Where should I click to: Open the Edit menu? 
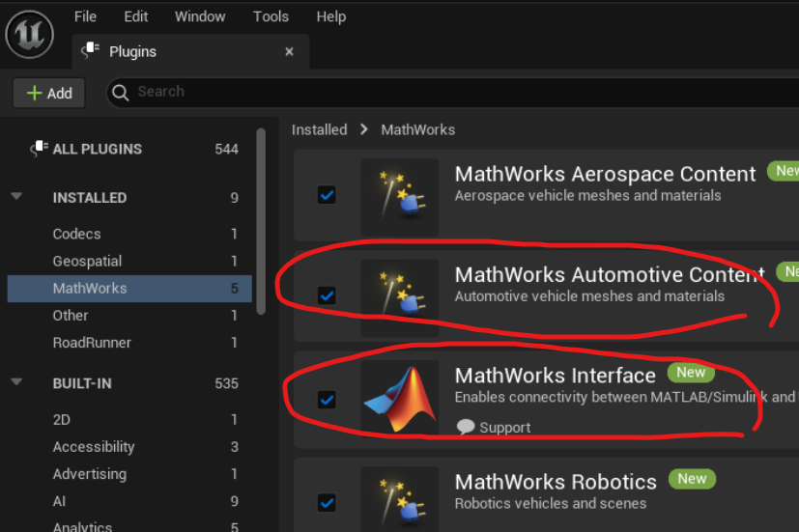click(x=135, y=16)
